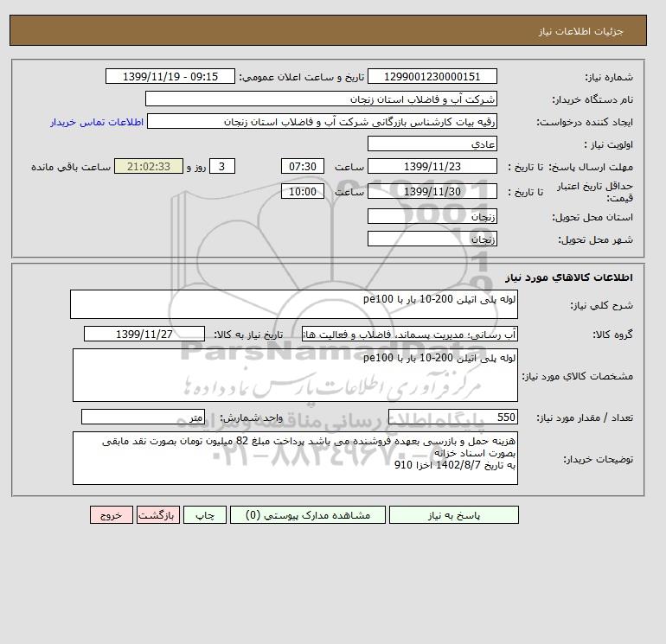The height and width of the screenshot is (644, 666).
Task: Open 'مشاهده مدارک پیوستی (0)' attachments button
Action: pyautogui.click(x=308, y=515)
